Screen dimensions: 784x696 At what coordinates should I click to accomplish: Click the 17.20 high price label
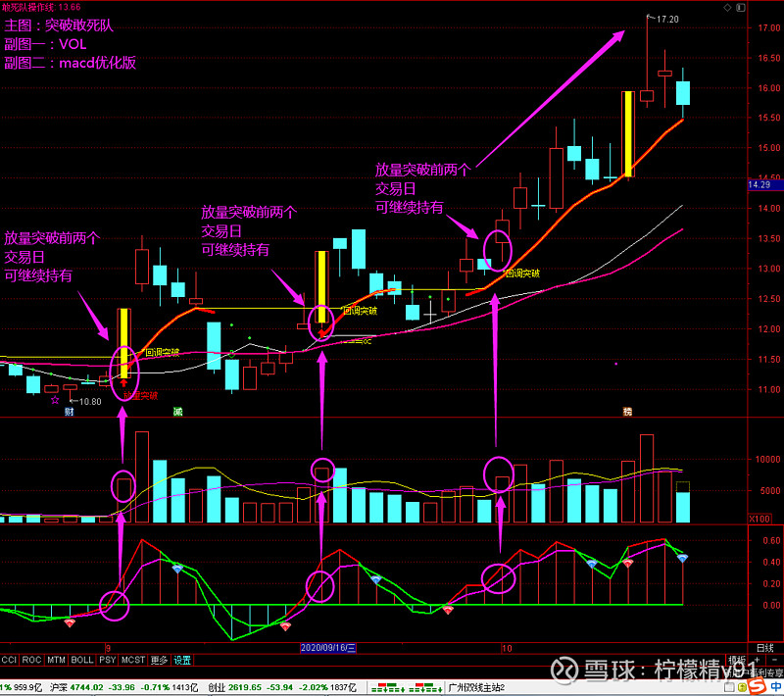667,19
